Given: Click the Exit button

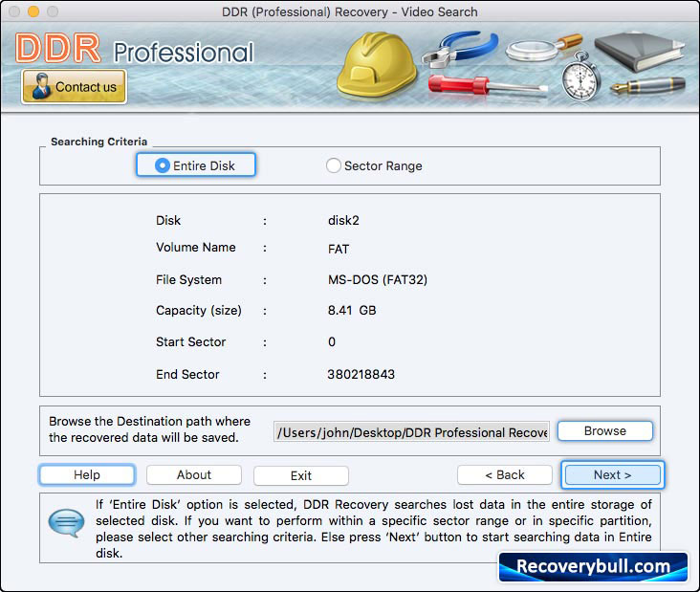Looking at the screenshot, I should tap(301, 475).
